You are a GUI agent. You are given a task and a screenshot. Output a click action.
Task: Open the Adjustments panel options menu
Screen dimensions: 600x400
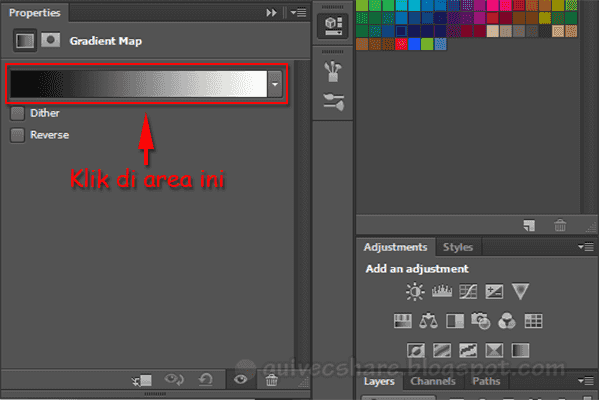pos(586,247)
